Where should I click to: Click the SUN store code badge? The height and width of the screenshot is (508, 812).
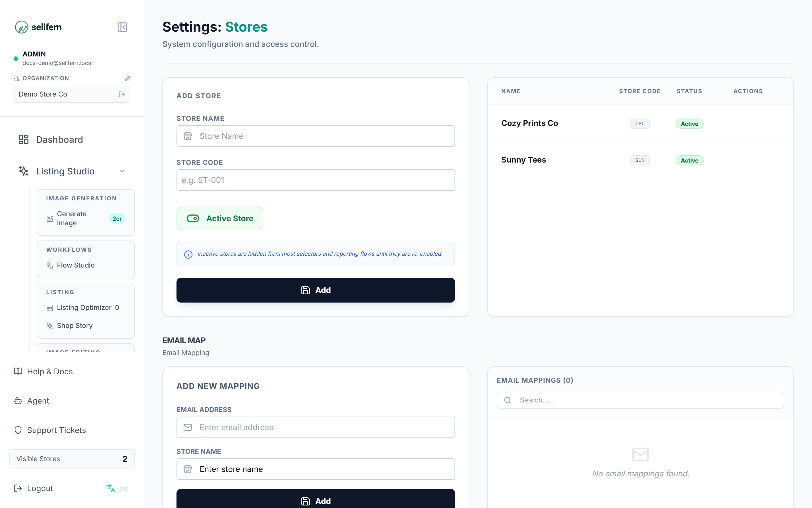tap(639, 160)
